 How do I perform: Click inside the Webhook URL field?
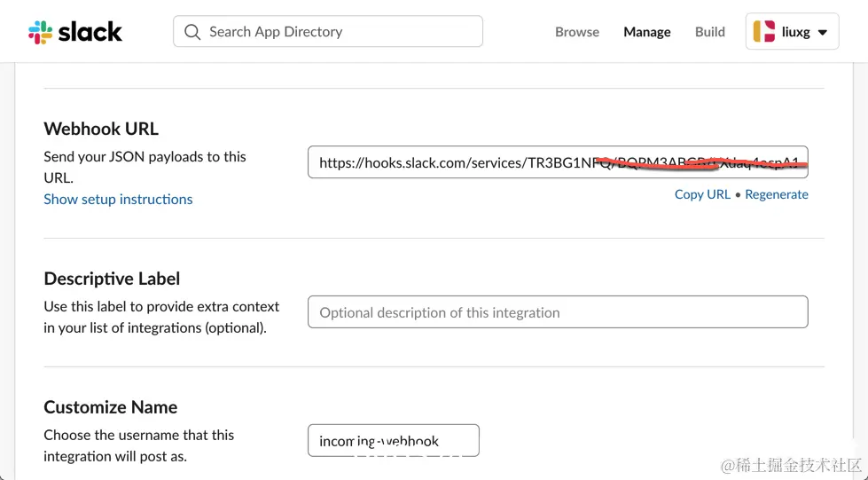pyautogui.click(x=558, y=161)
